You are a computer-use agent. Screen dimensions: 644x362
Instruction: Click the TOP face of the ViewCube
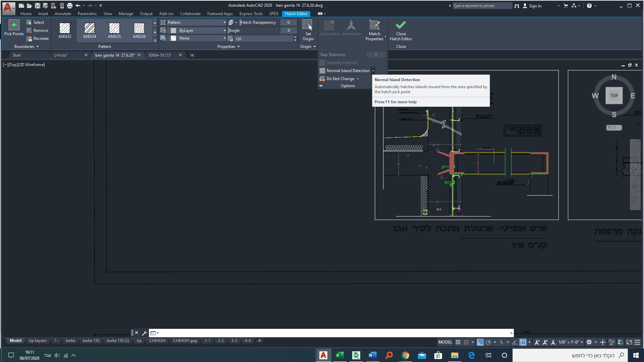[x=614, y=96]
